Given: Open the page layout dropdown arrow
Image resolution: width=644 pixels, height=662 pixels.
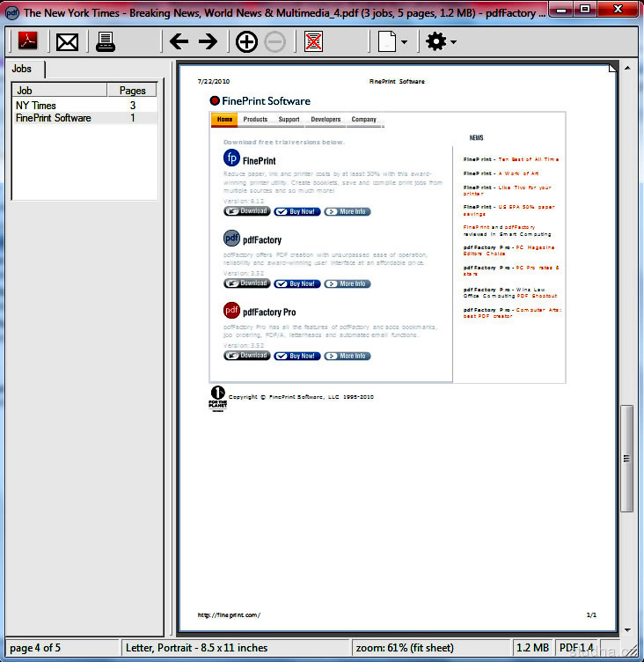Looking at the screenshot, I should click(405, 42).
